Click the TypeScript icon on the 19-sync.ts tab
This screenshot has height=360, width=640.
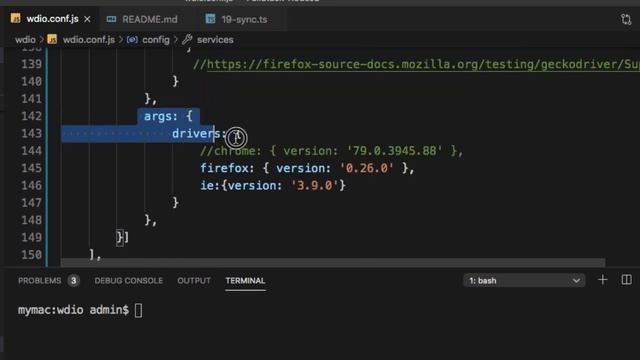210,19
